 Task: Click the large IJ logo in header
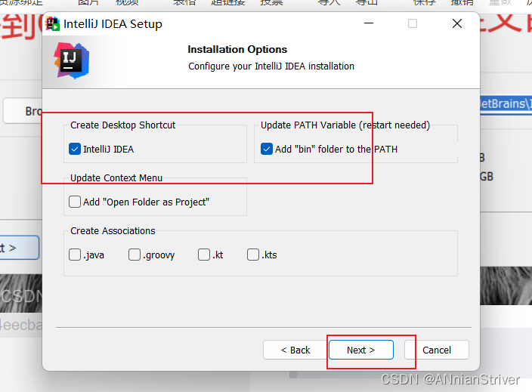click(72, 60)
